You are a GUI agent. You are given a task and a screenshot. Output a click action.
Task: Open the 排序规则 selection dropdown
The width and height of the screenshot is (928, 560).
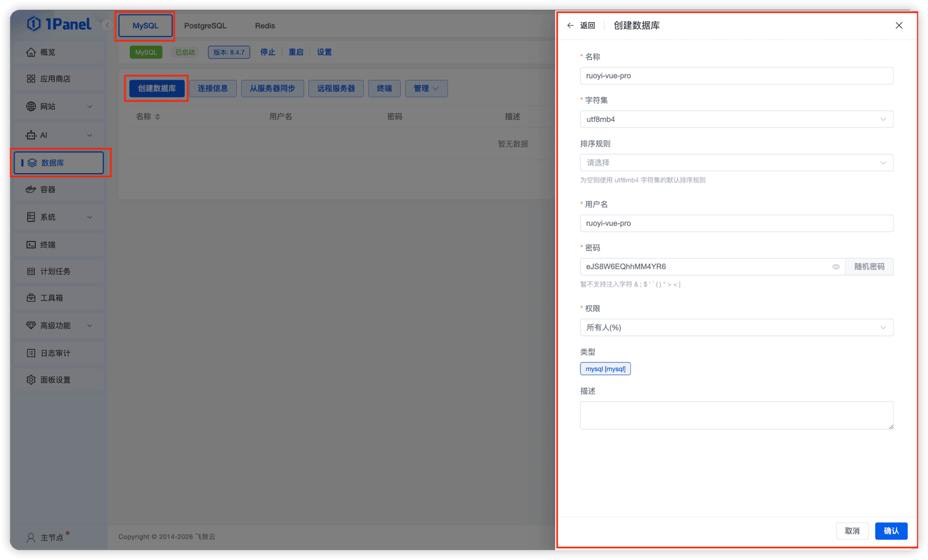[736, 163]
